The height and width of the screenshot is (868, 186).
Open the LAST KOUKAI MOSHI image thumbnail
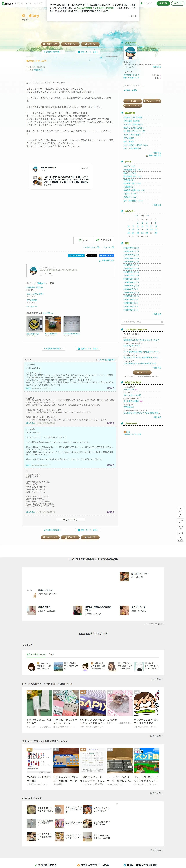point(72,324)
